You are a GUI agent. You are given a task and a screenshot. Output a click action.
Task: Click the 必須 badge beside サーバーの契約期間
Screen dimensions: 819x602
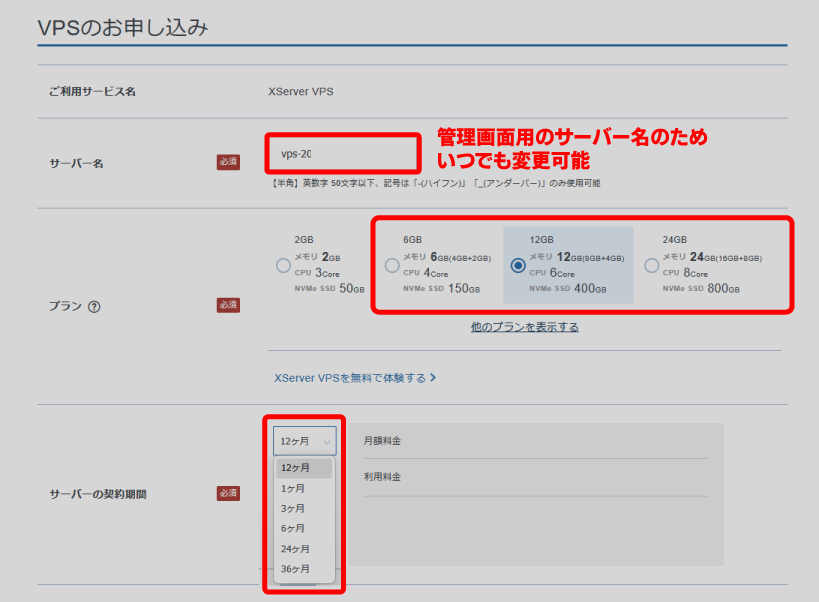[228, 493]
